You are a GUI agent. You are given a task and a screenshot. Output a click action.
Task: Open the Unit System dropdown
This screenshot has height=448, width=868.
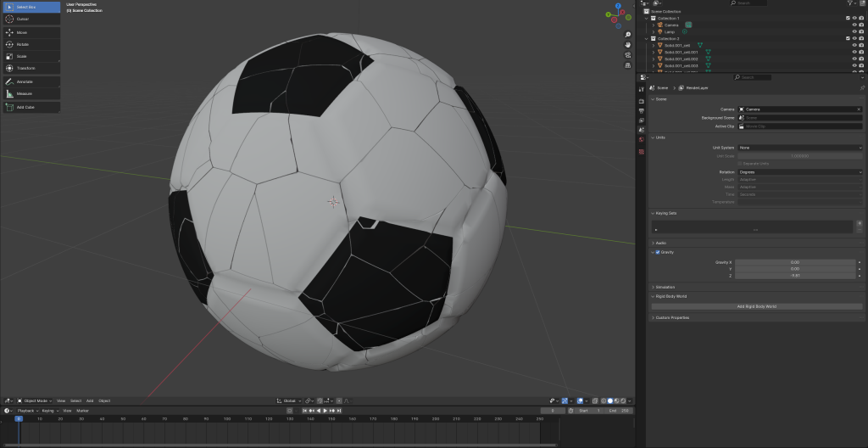799,148
